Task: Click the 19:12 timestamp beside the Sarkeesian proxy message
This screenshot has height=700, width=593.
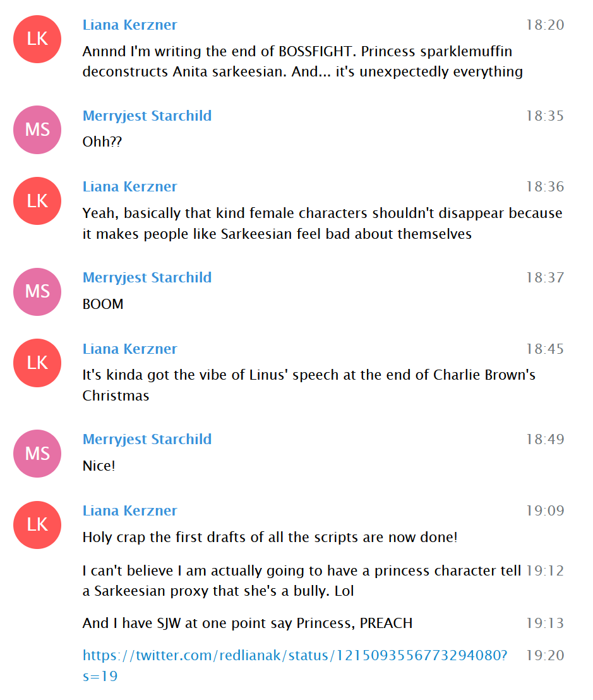Action: tap(545, 571)
